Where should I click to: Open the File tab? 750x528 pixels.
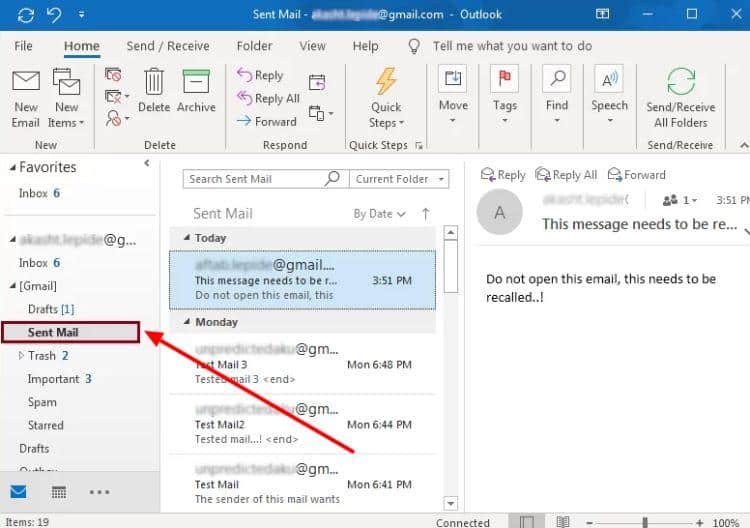23,46
